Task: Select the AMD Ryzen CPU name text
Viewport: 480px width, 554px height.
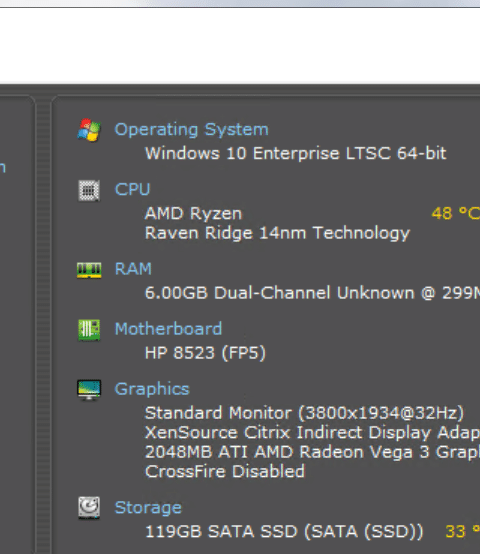Action: (193, 213)
